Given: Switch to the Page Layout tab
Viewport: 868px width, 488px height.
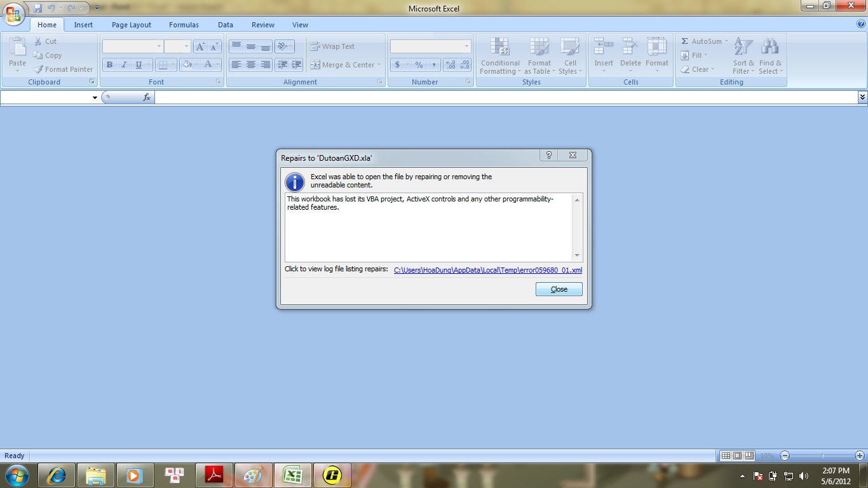Looking at the screenshot, I should point(132,25).
